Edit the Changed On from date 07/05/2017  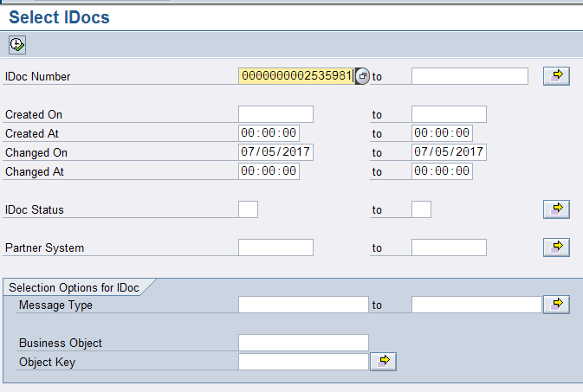(275, 152)
